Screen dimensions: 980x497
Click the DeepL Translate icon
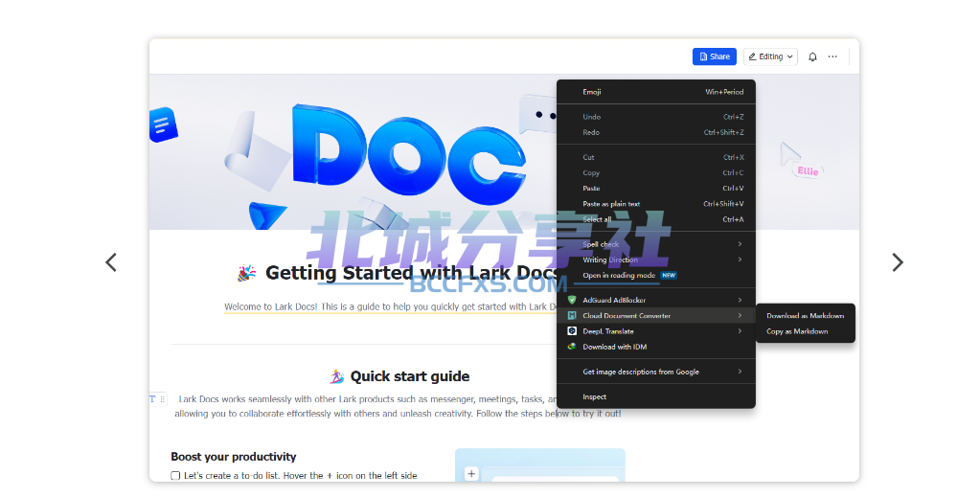coord(572,331)
